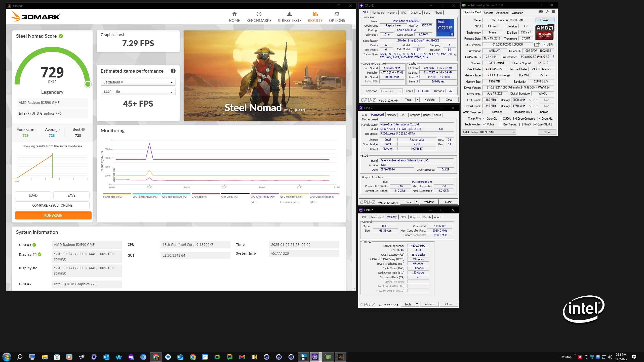Open Google Meet taskbar icon

pos(217,357)
